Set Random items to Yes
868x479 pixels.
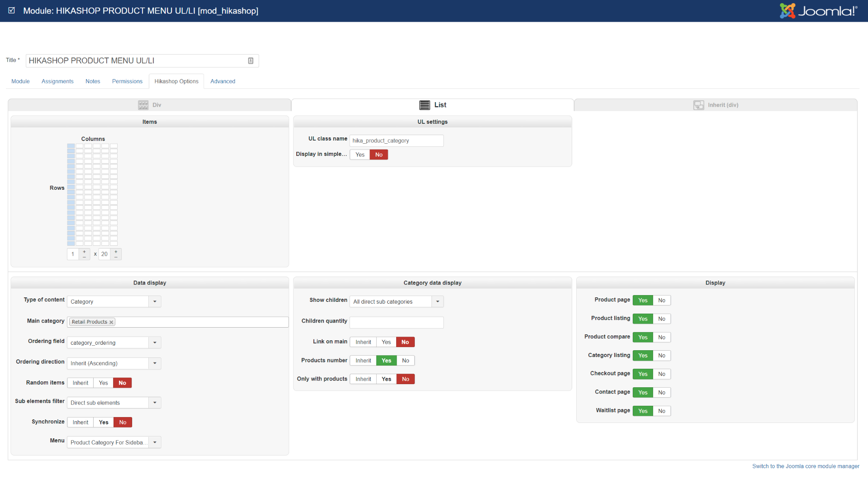pyautogui.click(x=103, y=383)
